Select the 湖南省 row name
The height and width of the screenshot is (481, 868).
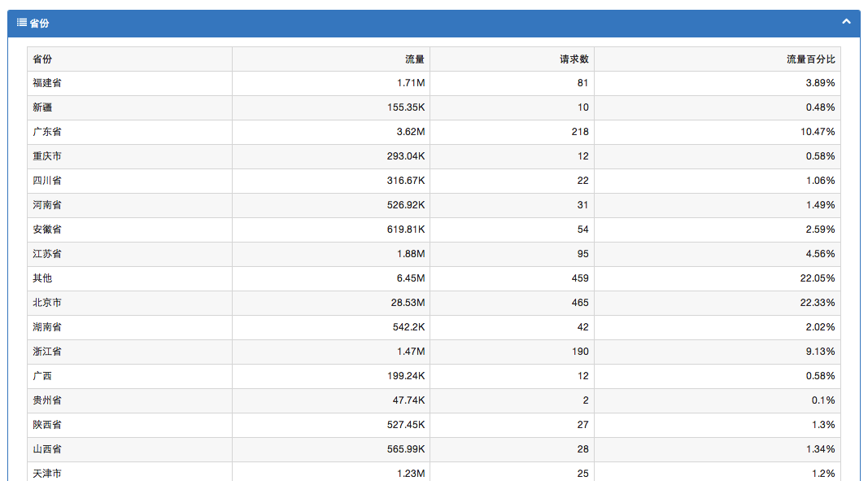(47, 327)
